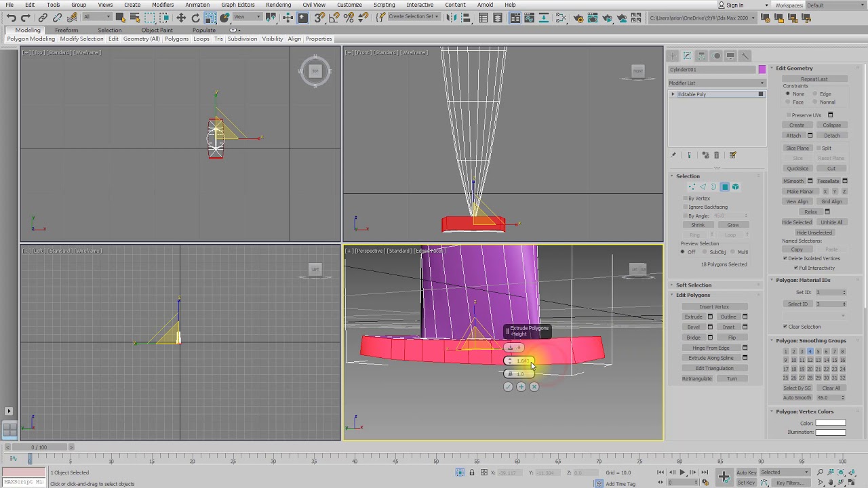The width and height of the screenshot is (868, 488).
Task: Collapse the Polygon: Smoothing Groups rollout
Action: click(x=810, y=340)
